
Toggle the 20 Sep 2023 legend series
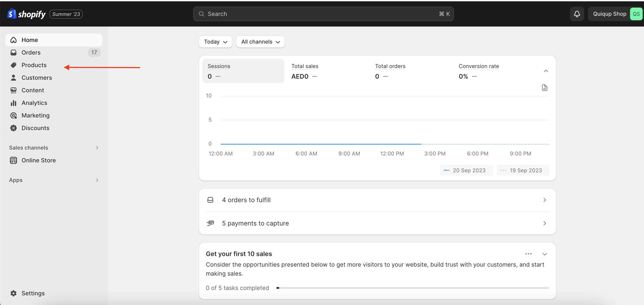(466, 170)
